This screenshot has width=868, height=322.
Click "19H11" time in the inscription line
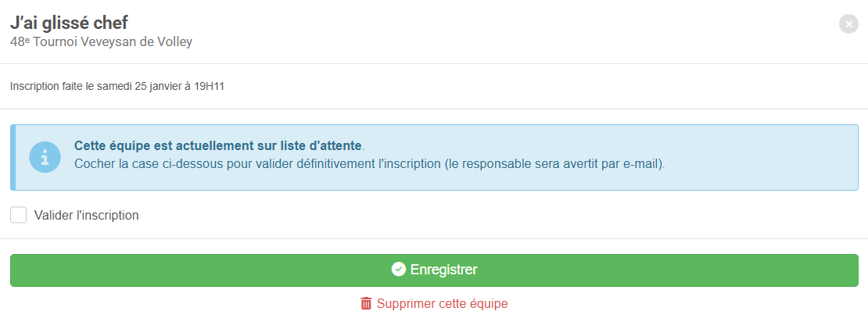click(x=210, y=86)
